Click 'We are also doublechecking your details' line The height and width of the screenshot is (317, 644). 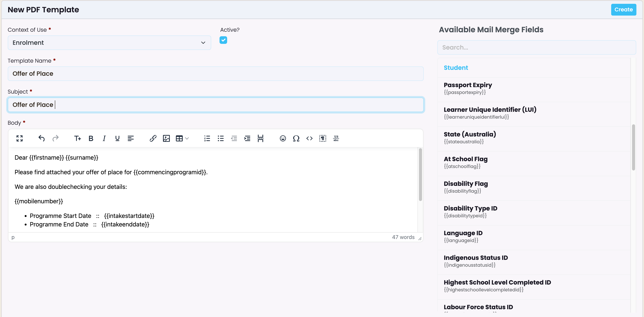(71, 187)
